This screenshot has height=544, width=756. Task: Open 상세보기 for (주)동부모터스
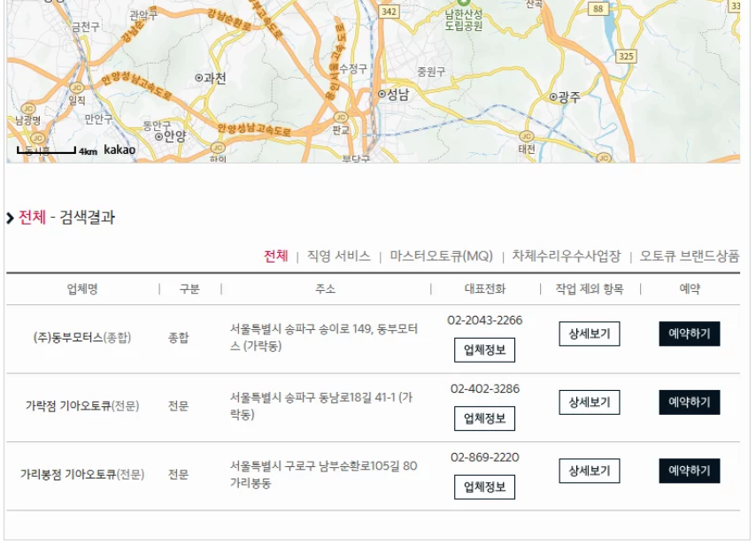tap(590, 333)
